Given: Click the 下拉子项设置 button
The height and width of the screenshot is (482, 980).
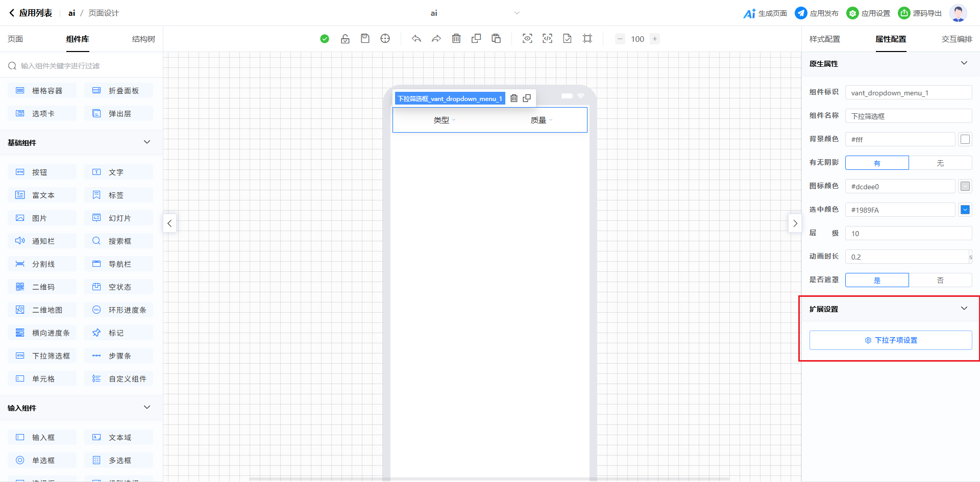Looking at the screenshot, I should (891, 340).
